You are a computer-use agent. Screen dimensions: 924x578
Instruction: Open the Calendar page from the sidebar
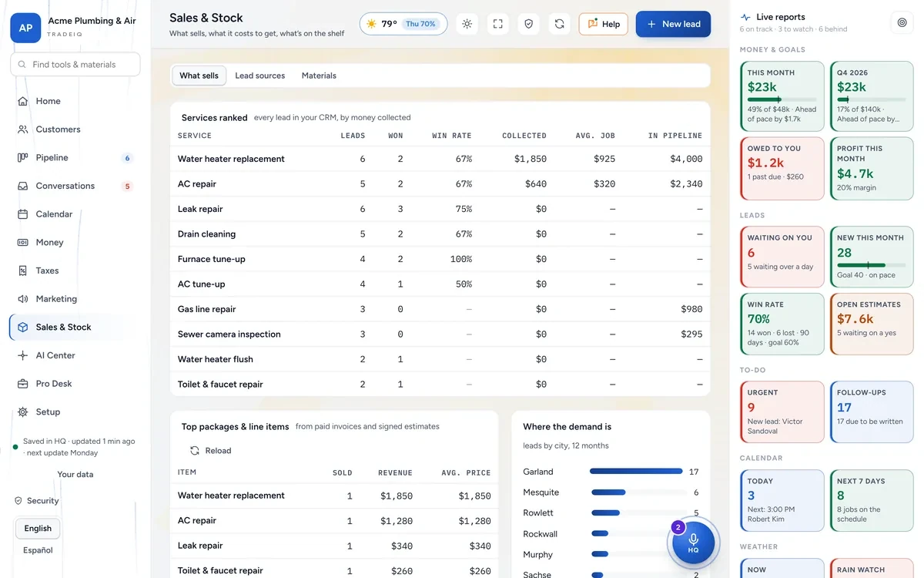pyautogui.click(x=75, y=214)
